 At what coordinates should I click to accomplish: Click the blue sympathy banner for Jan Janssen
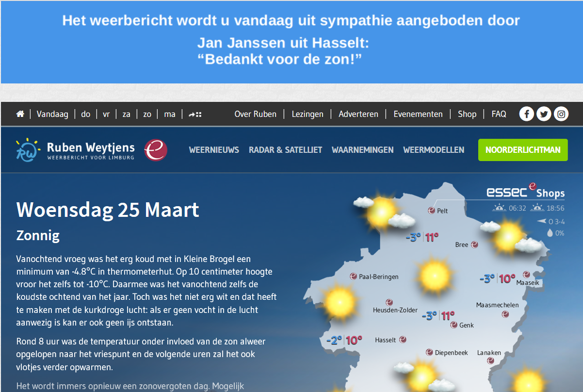click(291, 42)
